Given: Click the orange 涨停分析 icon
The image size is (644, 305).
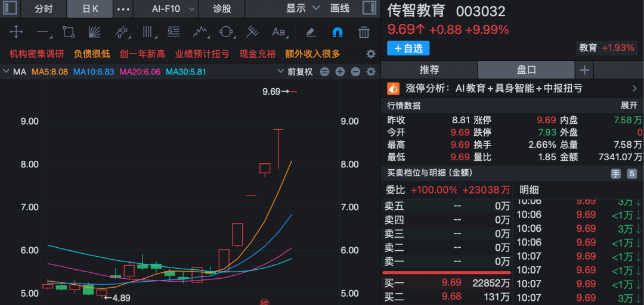Looking at the screenshot, I should tap(394, 88).
